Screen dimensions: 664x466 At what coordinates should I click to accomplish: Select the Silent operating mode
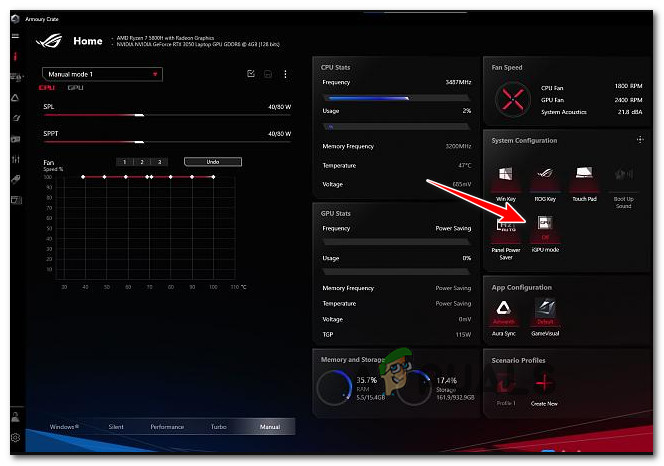pos(116,427)
